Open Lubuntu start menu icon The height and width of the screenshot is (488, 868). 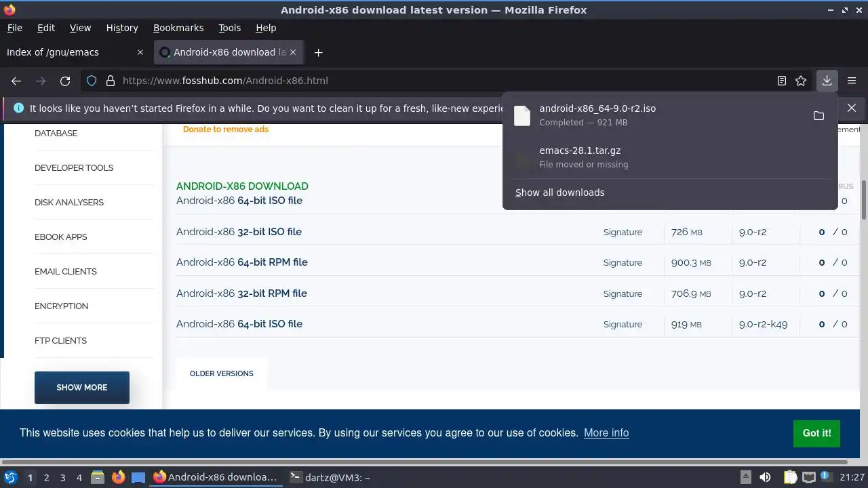click(11, 478)
